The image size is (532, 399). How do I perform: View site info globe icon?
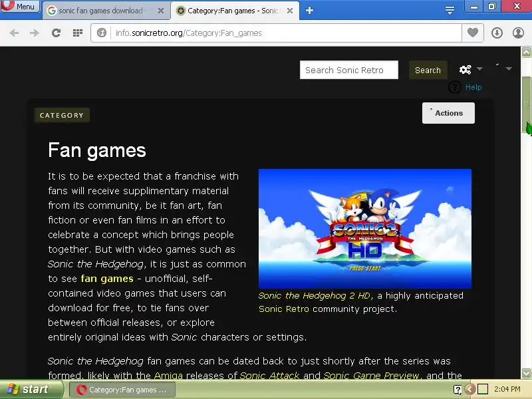click(x=102, y=33)
